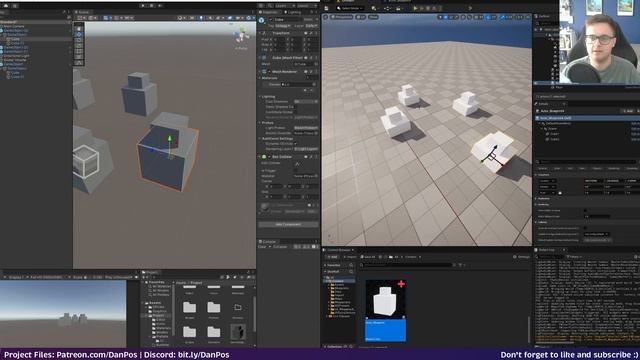Toggle the Is Trigger checkbox
Viewport: 640px width, 360px height.
coord(295,171)
